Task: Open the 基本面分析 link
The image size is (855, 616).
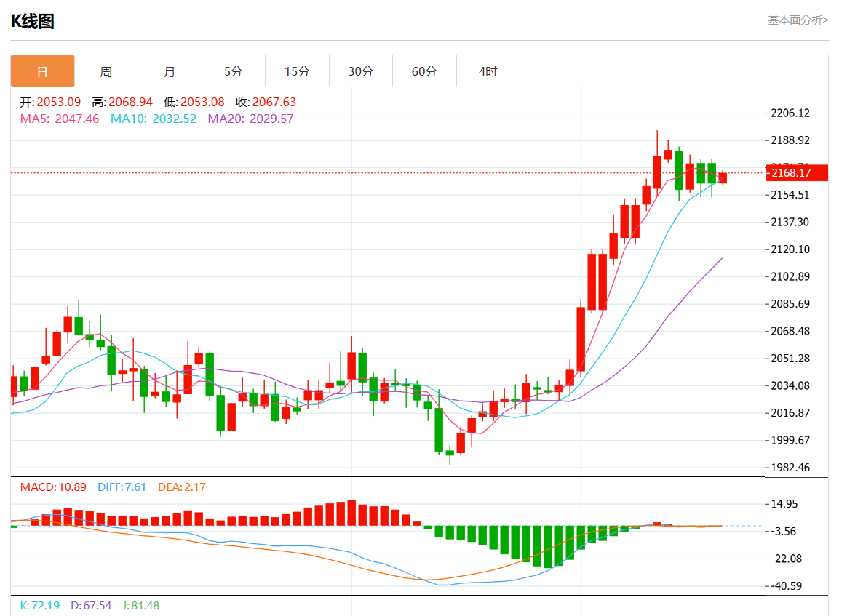Action: (x=798, y=20)
